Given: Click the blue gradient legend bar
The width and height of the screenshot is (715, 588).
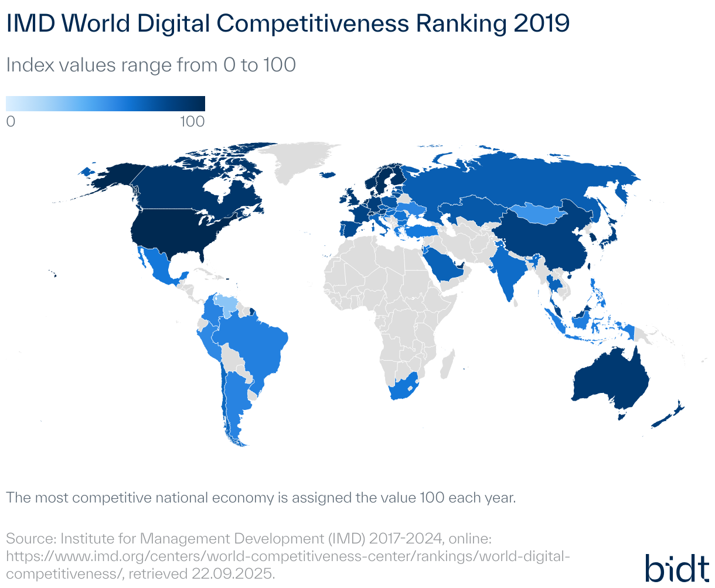Looking at the screenshot, I should 105,104.
